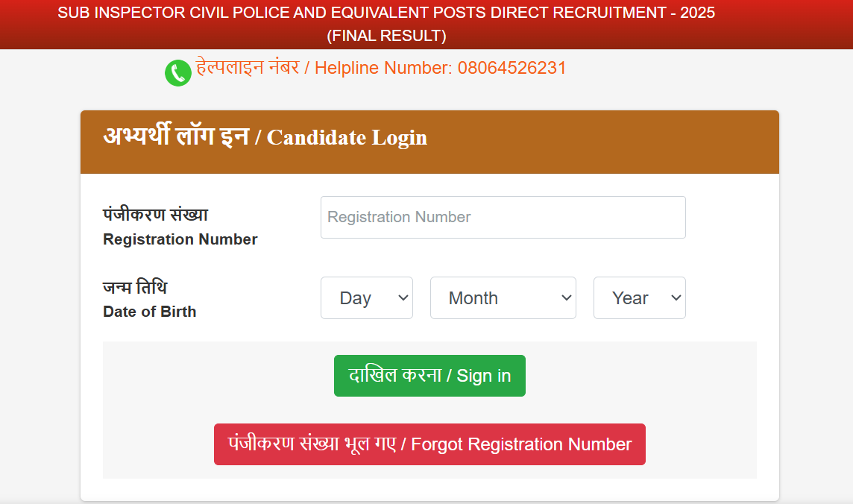The height and width of the screenshot is (504, 853).
Task: Click the Candidate Login panel heading
Action: click(265, 136)
